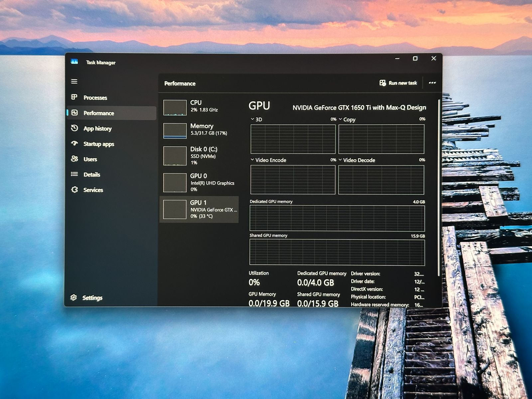Select the Disk 0 (C:) thumbnail graph
The width and height of the screenshot is (532, 399).
pyautogui.click(x=175, y=156)
